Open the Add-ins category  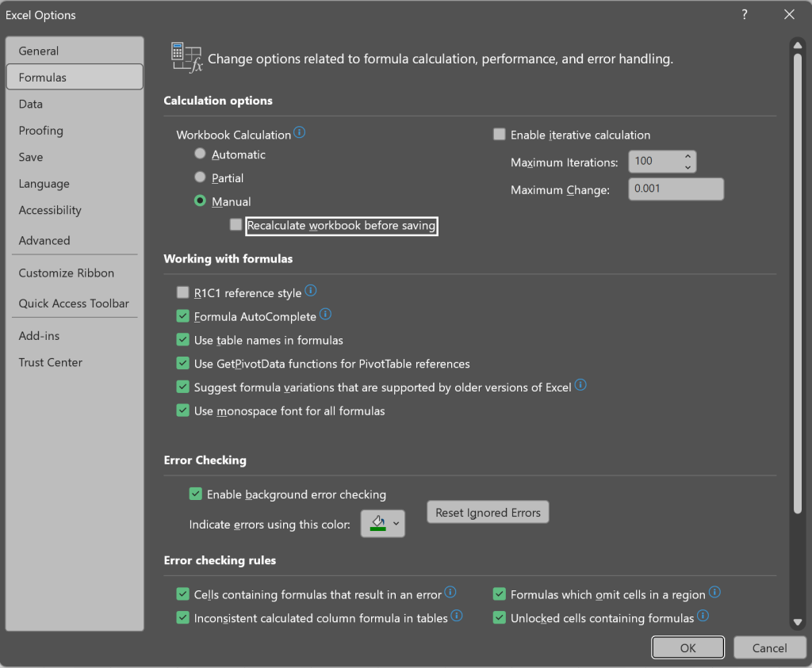click(x=75, y=336)
